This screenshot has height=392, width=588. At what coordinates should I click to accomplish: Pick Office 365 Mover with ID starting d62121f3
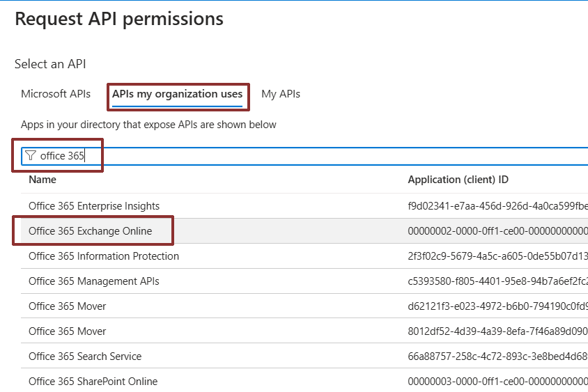click(68, 306)
